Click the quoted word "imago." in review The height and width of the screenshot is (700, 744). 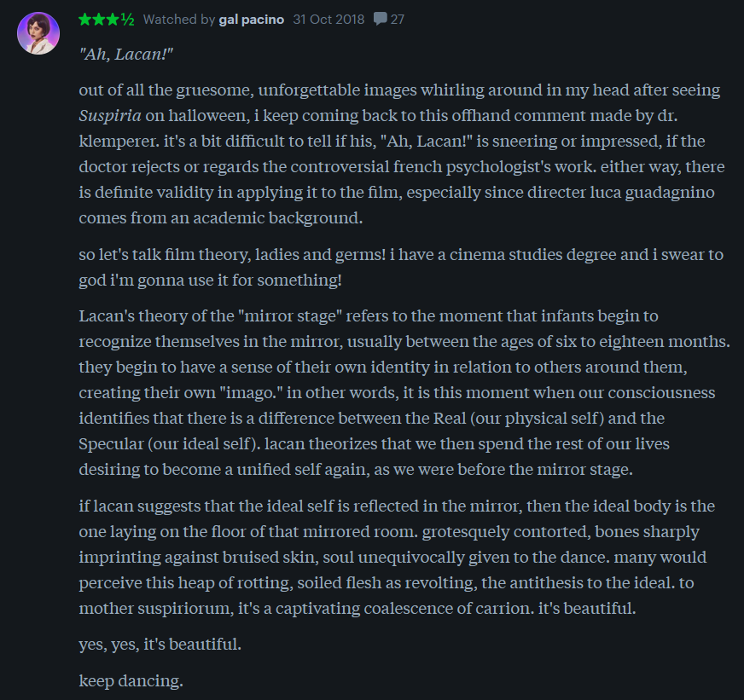pos(251,393)
